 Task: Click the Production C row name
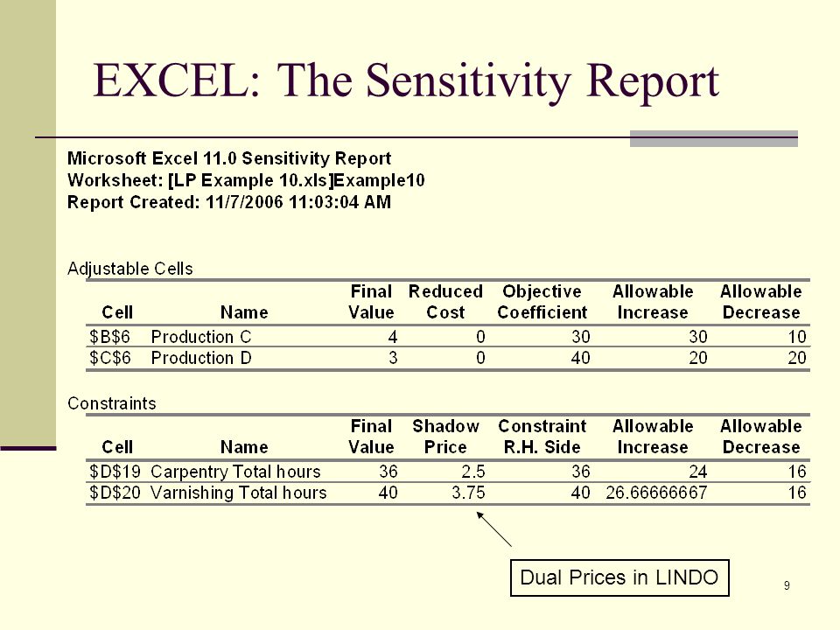pyautogui.click(x=201, y=337)
